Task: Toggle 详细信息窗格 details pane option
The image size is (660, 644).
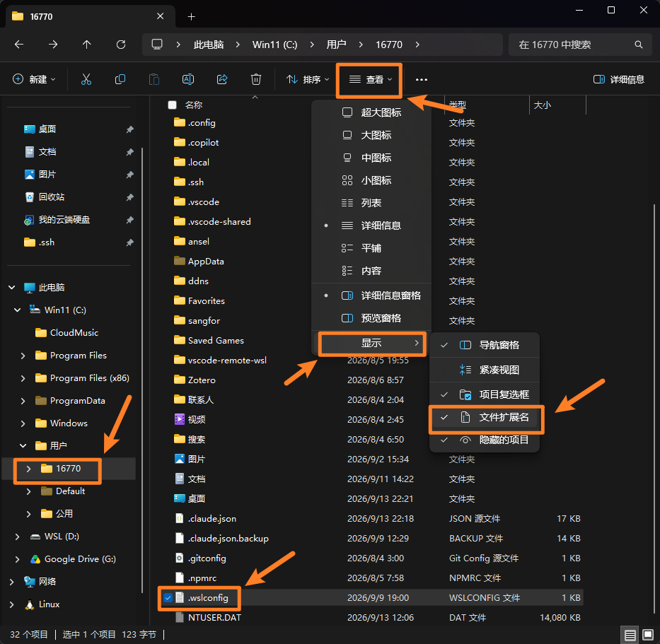Action: tap(371, 295)
